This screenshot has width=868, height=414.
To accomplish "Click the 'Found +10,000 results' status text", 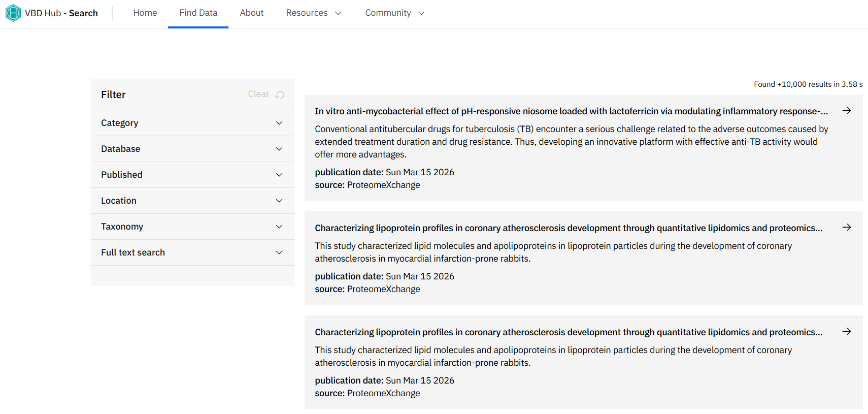I will pos(808,84).
